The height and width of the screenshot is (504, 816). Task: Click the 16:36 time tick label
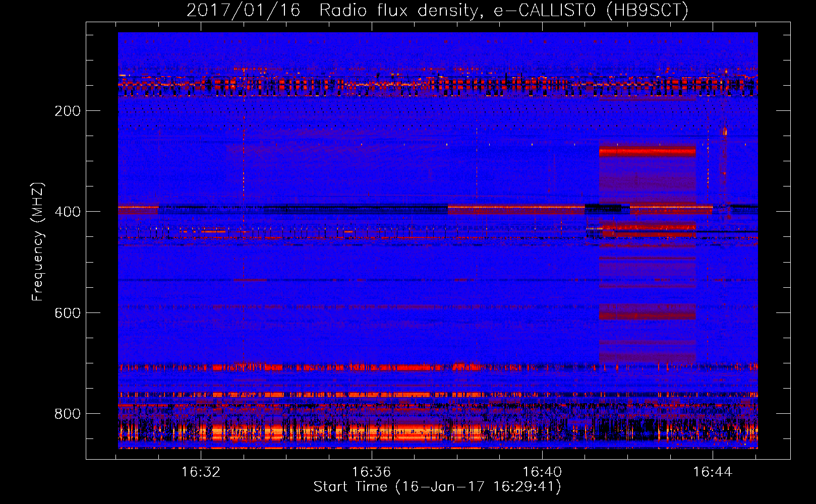[372, 472]
